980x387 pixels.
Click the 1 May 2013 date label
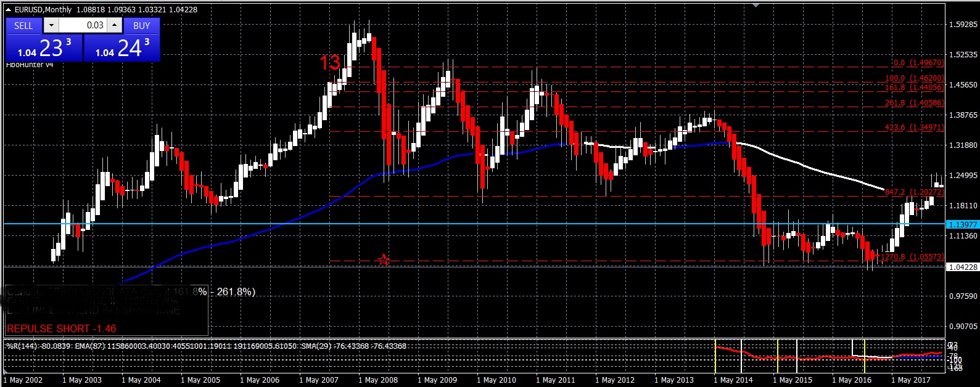pyautogui.click(x=674, y=380)
